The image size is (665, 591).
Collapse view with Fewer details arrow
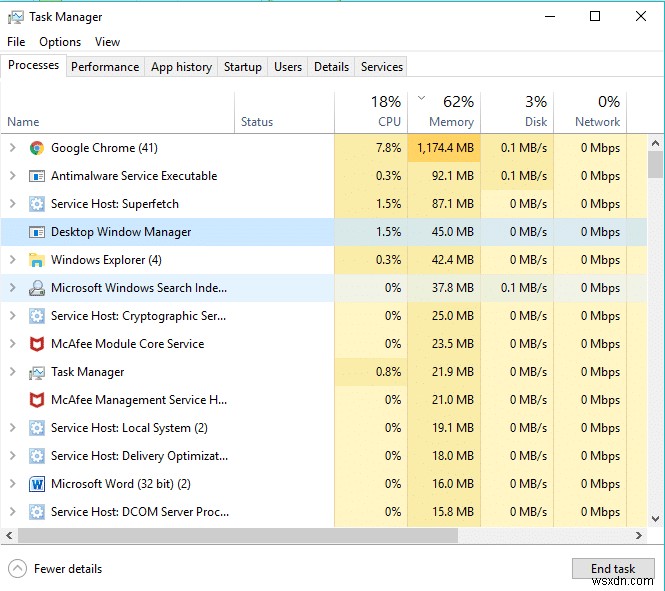(x=17, y=569)
